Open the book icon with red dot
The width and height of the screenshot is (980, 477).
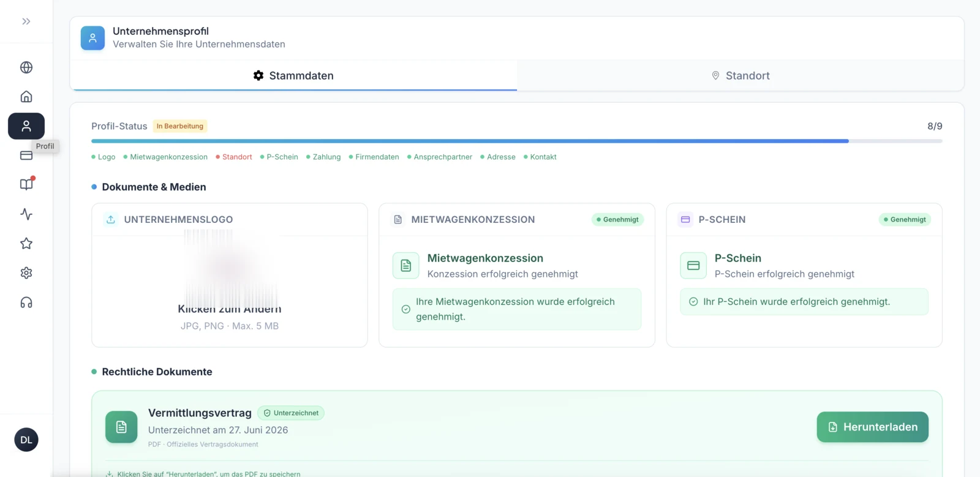click(x=26, y=184)
